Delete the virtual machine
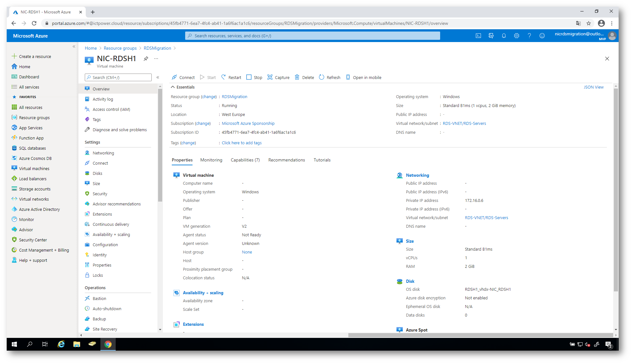The image size is (632, 364). click(x=304, y=77)
